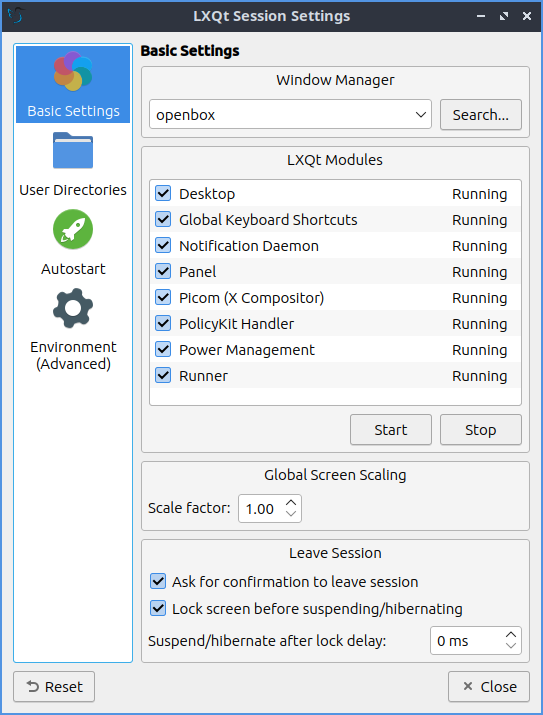Click the Stop module button
The image size is (543, 715).
click(x=481, y=430)
